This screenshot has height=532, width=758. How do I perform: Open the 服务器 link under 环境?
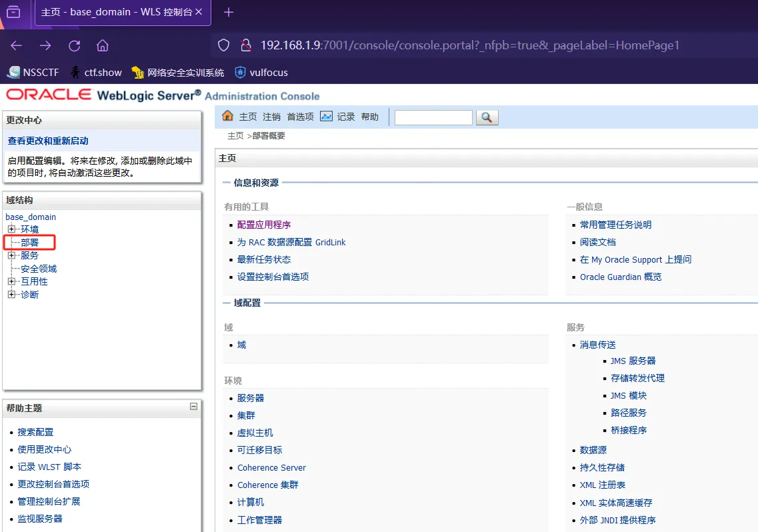(x=251, y=398)
